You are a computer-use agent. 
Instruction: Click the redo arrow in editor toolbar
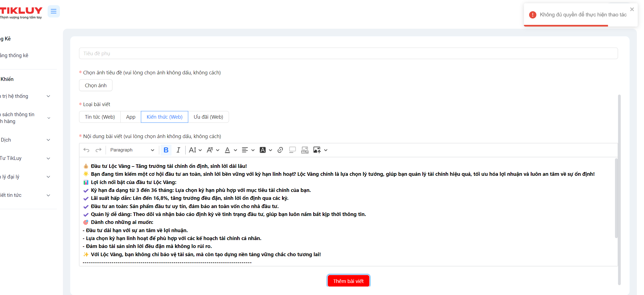coord(98,150)
